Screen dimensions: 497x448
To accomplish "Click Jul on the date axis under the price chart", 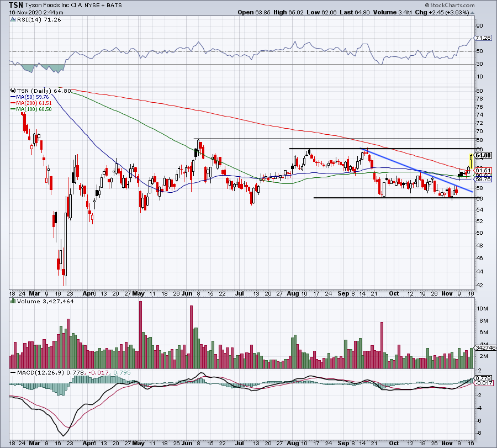I will coord(240,293).
